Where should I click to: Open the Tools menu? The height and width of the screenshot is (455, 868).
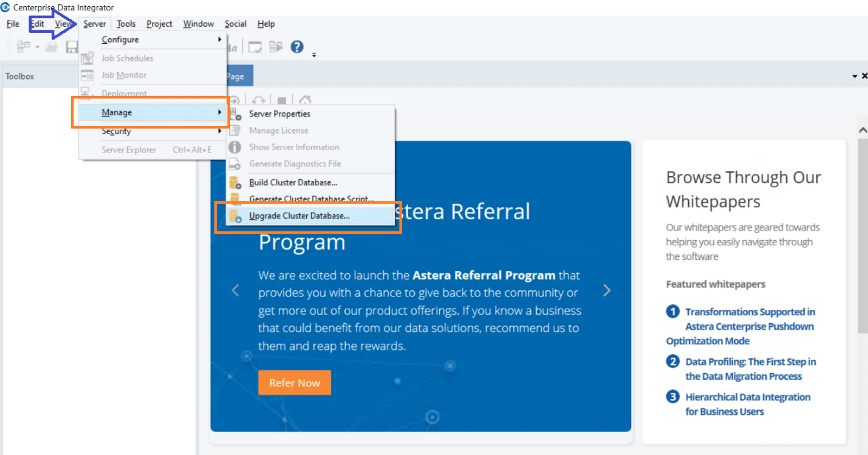click(x=126, y=24)
